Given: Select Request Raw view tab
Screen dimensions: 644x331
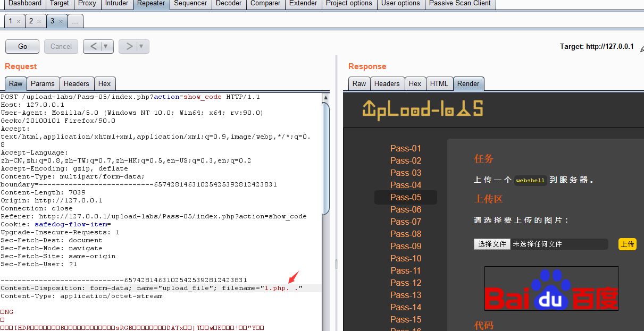Looking at the screenshot, I should pos(16,83).
